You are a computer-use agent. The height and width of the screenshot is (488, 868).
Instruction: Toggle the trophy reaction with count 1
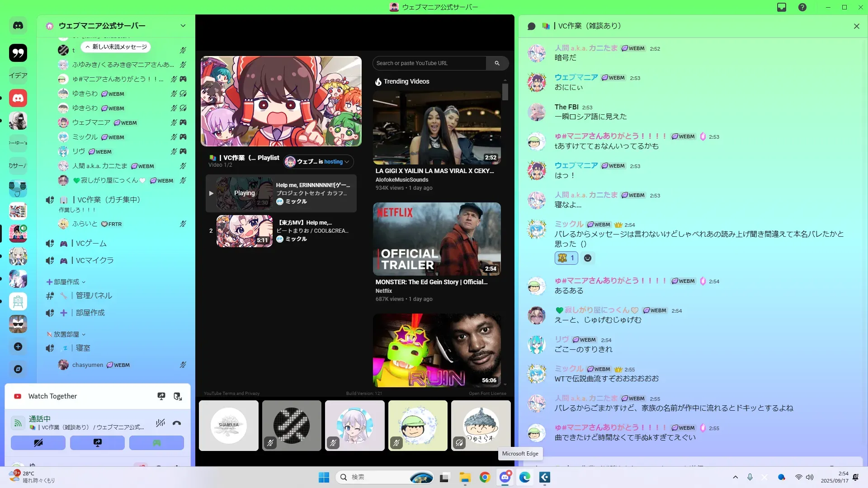pyautogui.click(x=566, y=258)
